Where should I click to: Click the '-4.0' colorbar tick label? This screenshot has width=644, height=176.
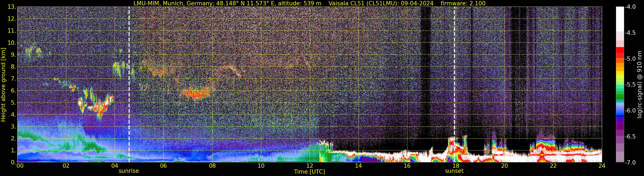point(630,7)
